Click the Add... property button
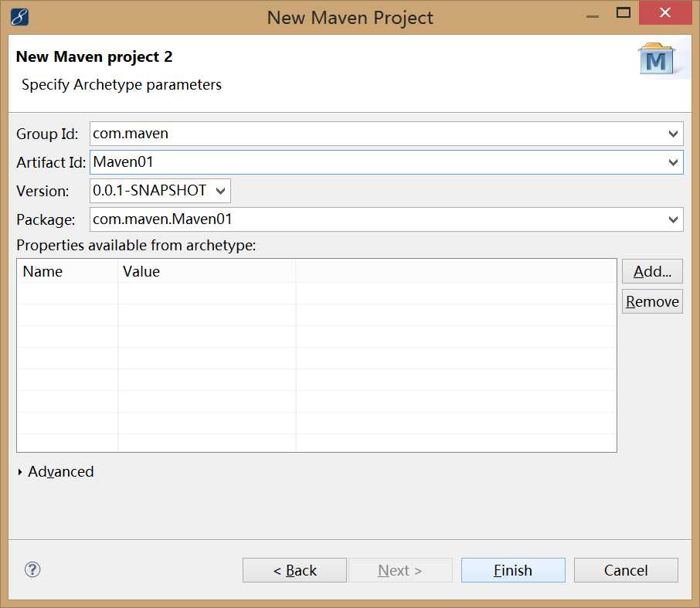700x608 pixels. tap(652, 271)
